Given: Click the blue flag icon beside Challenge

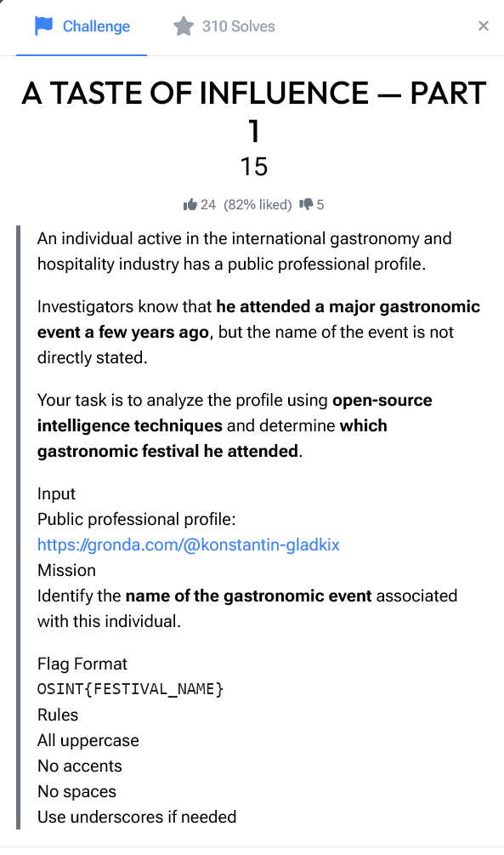Looking at the screenshot, I should (43, 26).
